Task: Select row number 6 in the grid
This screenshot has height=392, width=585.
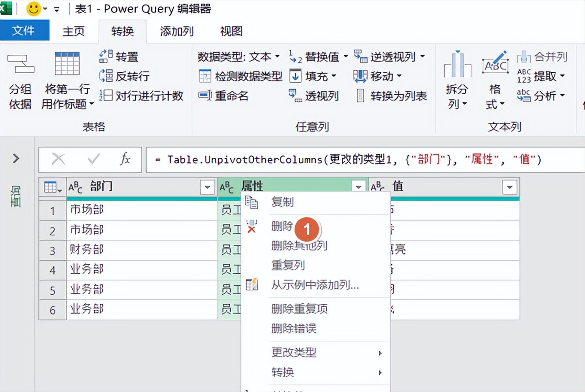Action: click(x=53, y=310)
